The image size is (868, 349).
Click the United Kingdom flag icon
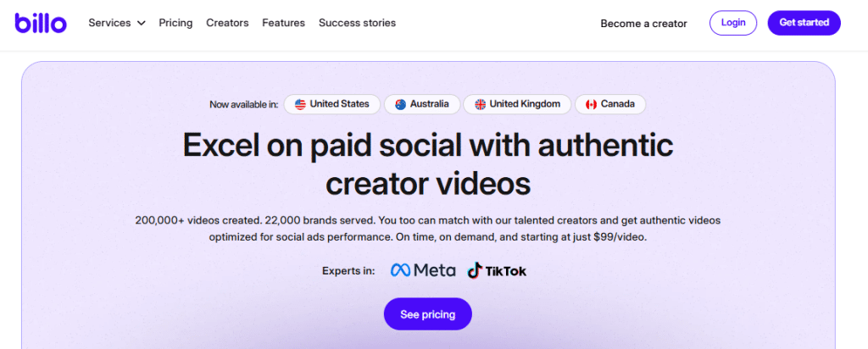point(480,104)
